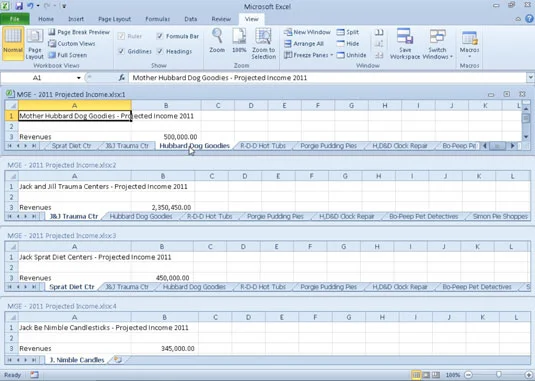This screenshot has height=381, width=535.
Task: Open the Review ribbon tab
Action: click(x=221, y=19)
